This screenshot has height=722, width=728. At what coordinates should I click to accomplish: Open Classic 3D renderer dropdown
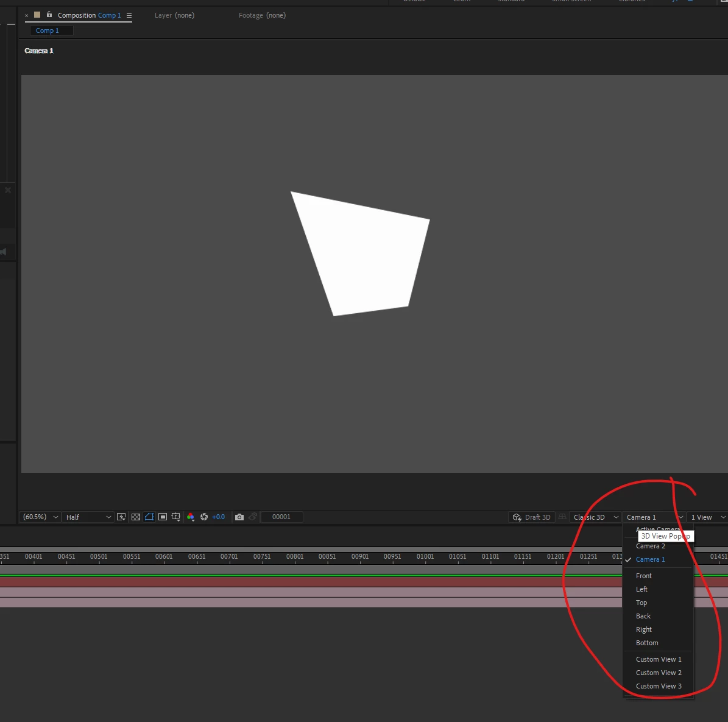596,517
